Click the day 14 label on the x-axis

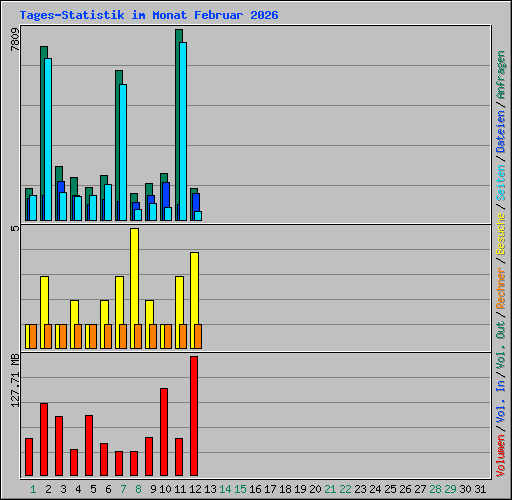(225, 489)
